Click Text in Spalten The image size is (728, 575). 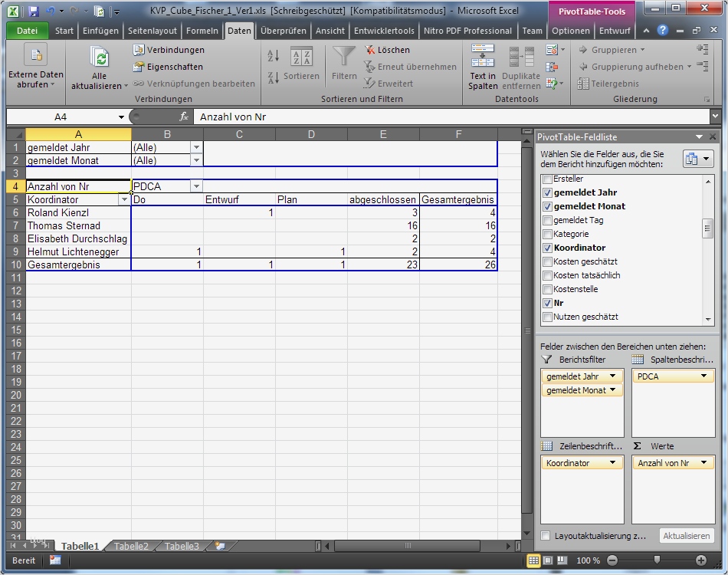point(483,67)
